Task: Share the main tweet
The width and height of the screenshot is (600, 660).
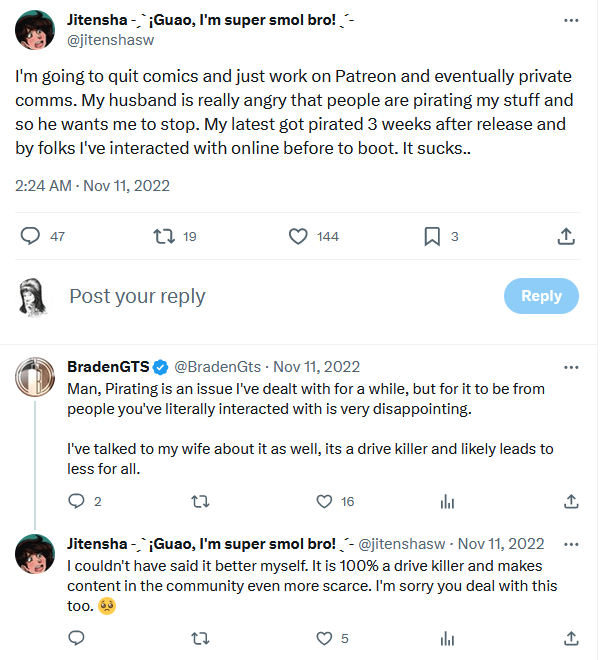Action: tap(565, 236)
